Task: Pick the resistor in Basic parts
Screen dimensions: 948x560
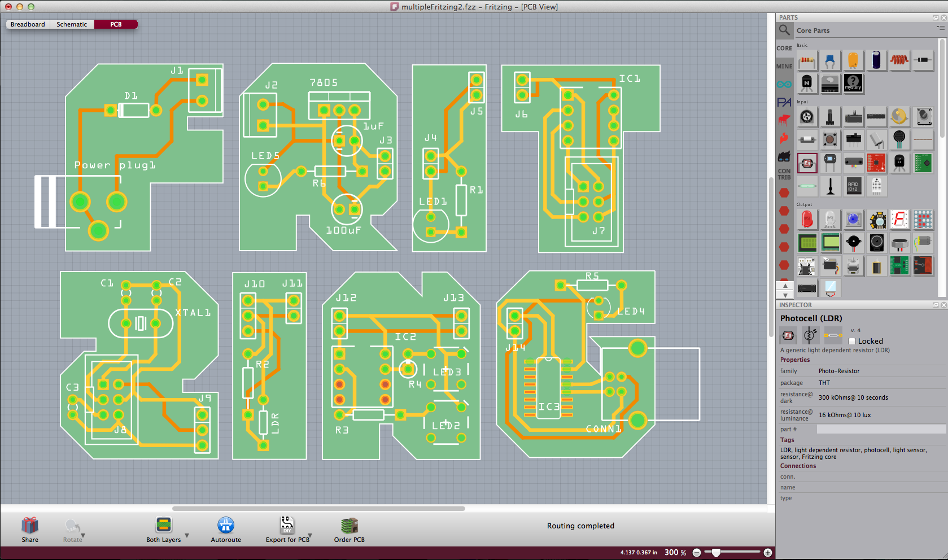Action: 807,60
